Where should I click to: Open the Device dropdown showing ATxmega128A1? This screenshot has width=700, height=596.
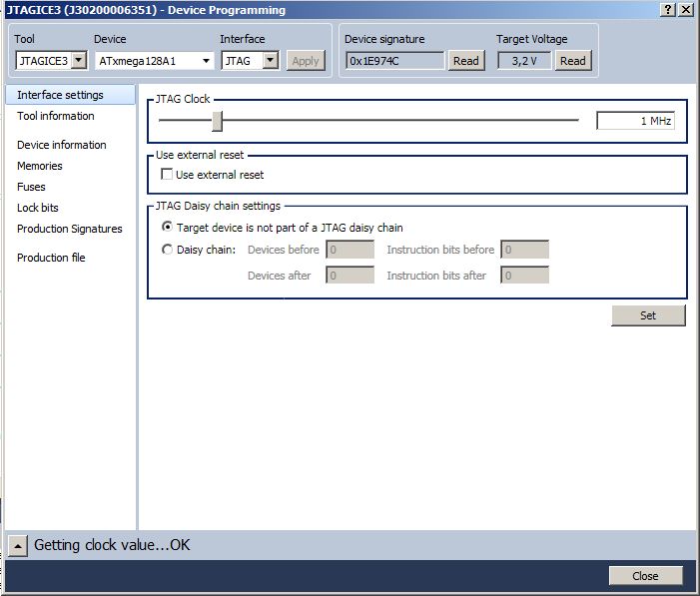154,61
